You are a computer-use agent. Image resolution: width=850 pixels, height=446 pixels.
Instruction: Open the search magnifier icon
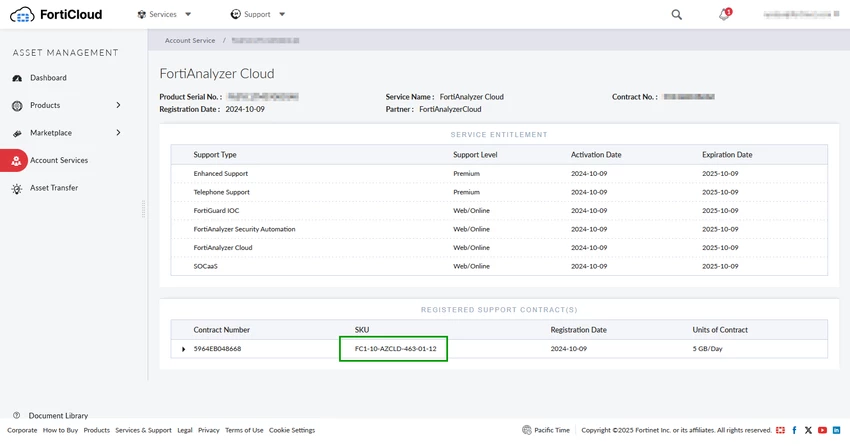pos(677,15)
